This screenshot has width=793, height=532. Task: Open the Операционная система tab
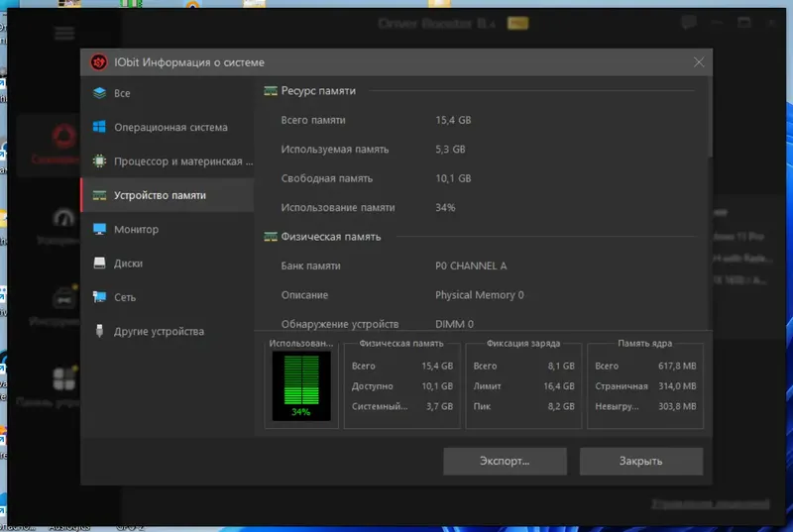coord(168,127)
